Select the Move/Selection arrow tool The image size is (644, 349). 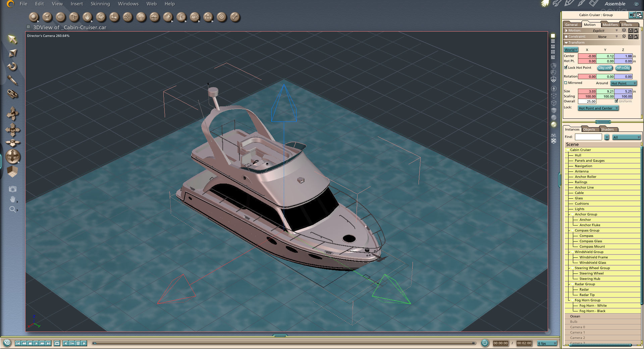coord(12,40)
